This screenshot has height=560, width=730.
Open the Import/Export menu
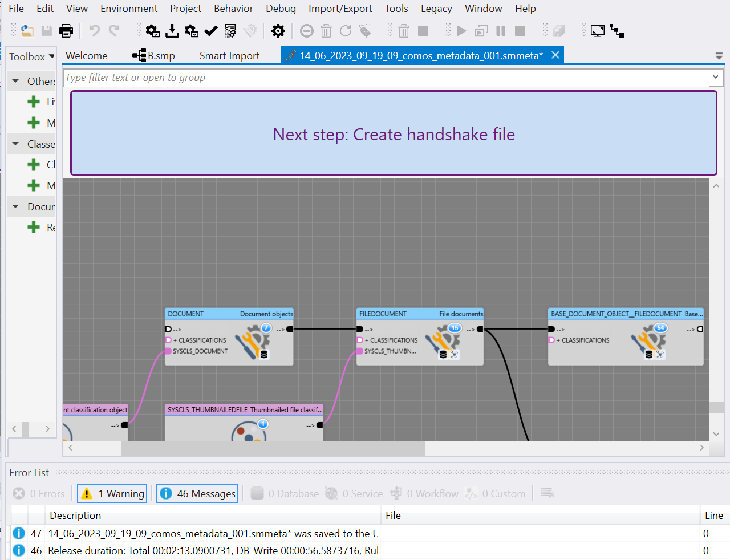tap(340, 9)
